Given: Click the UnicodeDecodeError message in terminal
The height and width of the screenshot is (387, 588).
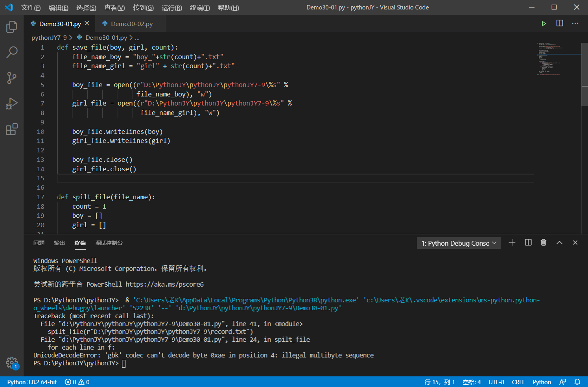Looking at the screenshot, I should (203, 355).
